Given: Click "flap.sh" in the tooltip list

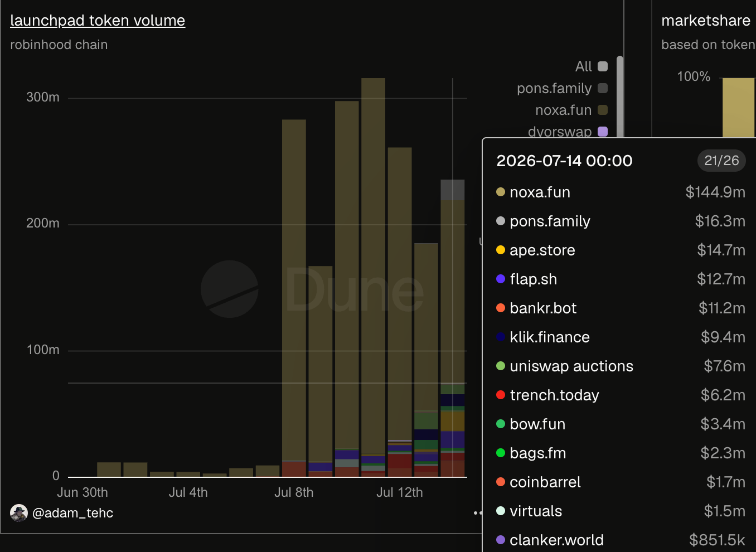Looking at the screenshot, I should pyautogui.click(x=534, y=279).
